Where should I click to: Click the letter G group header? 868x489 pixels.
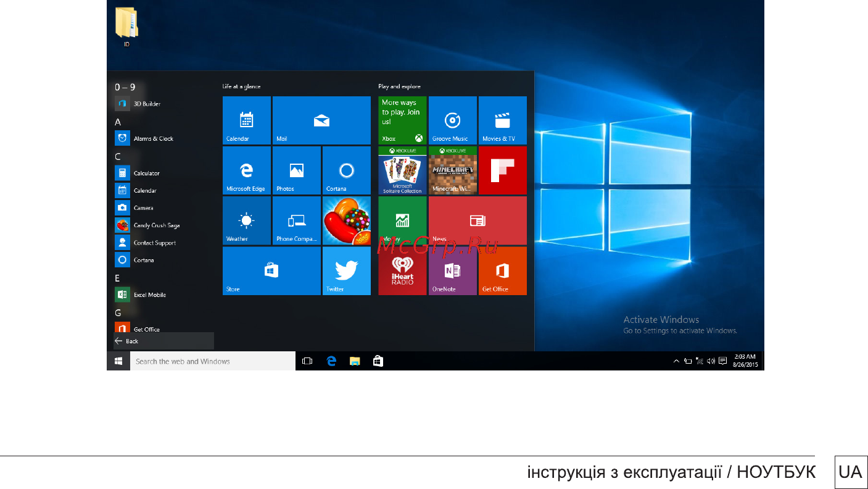(118, 313)
